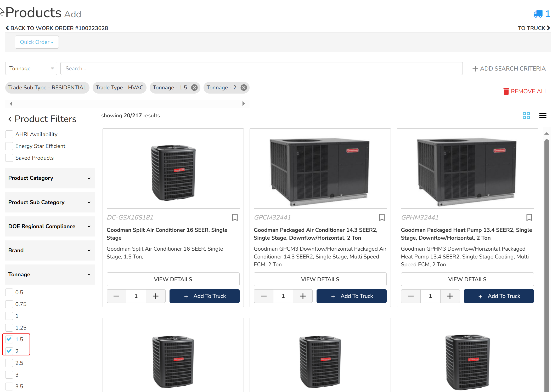This screenshot has height=392, width=552.
Task: Check the 0.75 tonnage box
Action: click(9, 304)
